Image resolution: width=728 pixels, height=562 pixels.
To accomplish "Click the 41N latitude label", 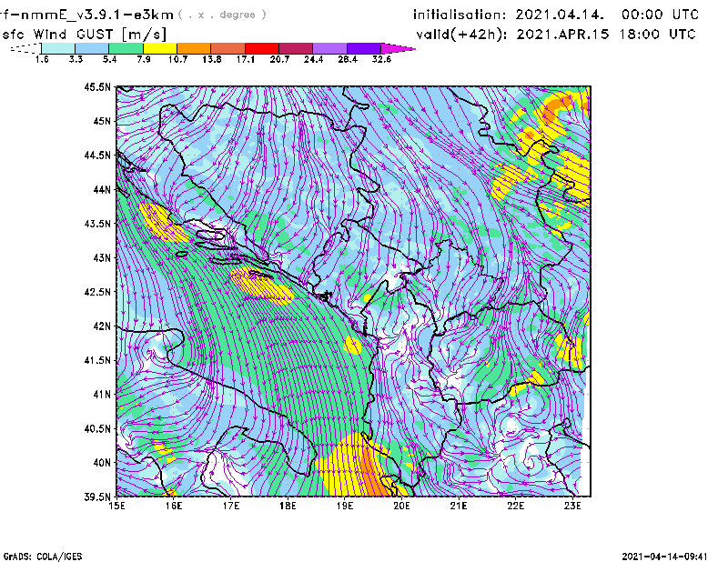I will (102, 395).
